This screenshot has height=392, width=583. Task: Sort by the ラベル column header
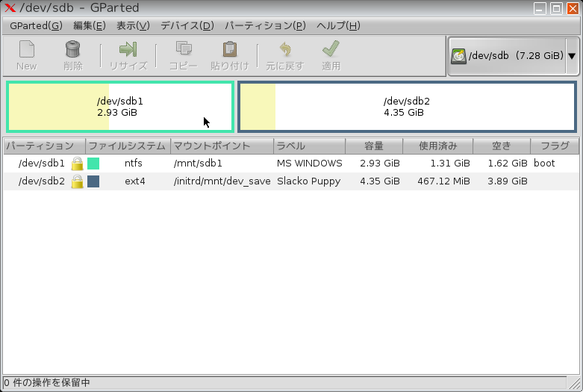[309, 146]
